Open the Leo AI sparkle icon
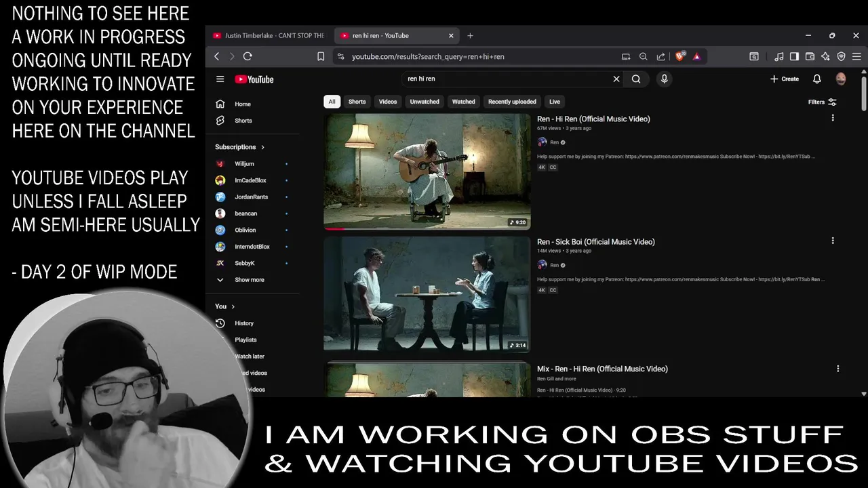Image resolution: width=868 pixels, height=488 pixels. pyautogui.click(x=825, y=57)
